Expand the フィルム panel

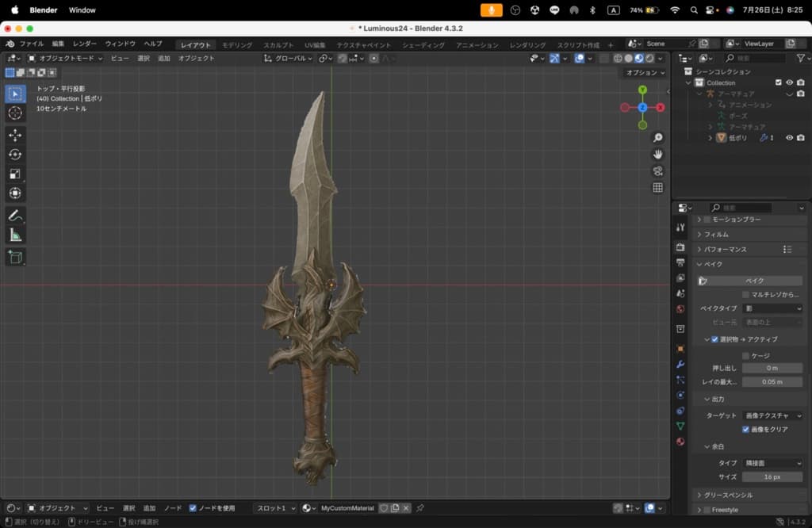(717, 235)
